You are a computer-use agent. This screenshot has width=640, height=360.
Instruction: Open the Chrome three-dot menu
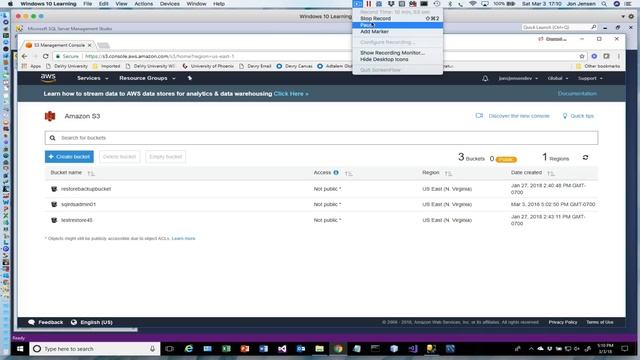coord(619,56)
